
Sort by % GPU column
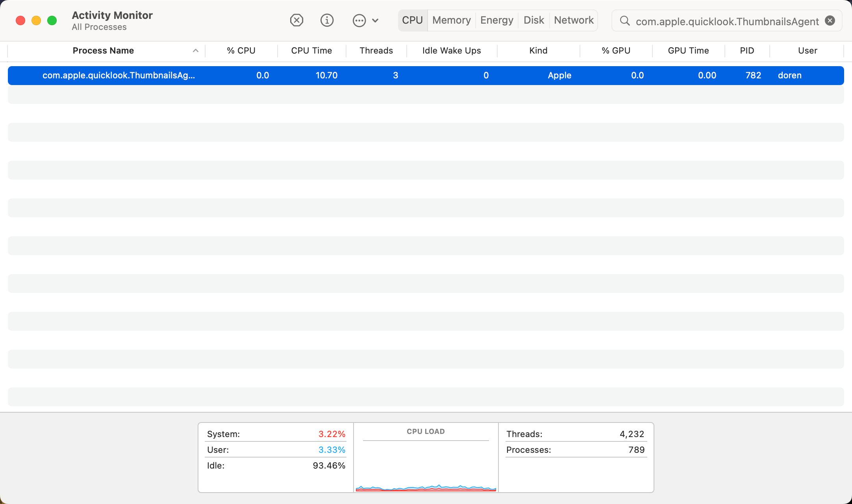[x=616, y=50]
